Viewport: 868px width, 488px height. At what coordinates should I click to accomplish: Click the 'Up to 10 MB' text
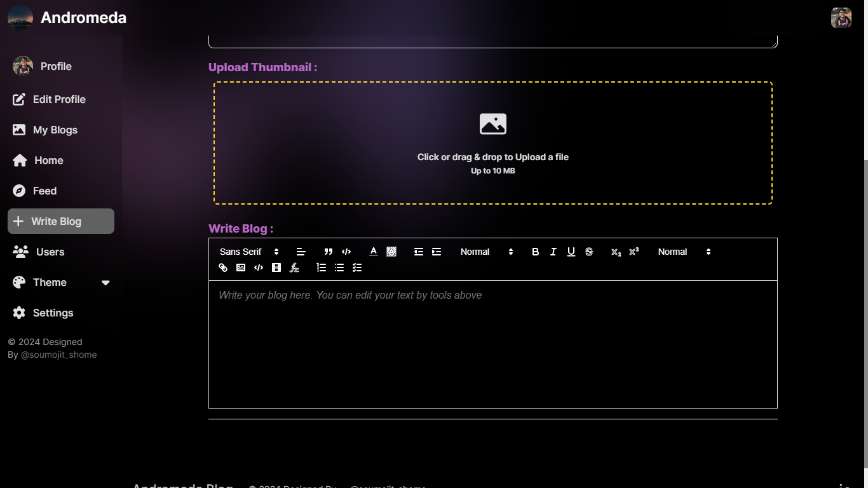click(493, 171)
